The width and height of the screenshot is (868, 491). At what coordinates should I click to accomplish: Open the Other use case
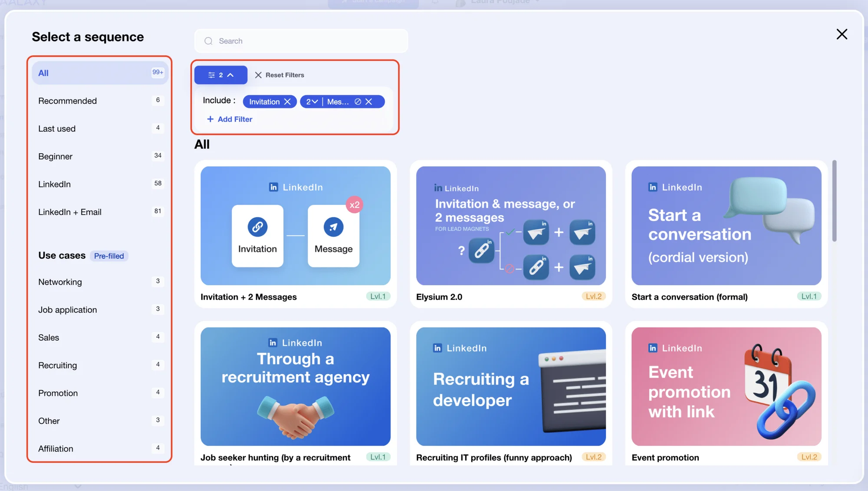click(x=100, y=421)
